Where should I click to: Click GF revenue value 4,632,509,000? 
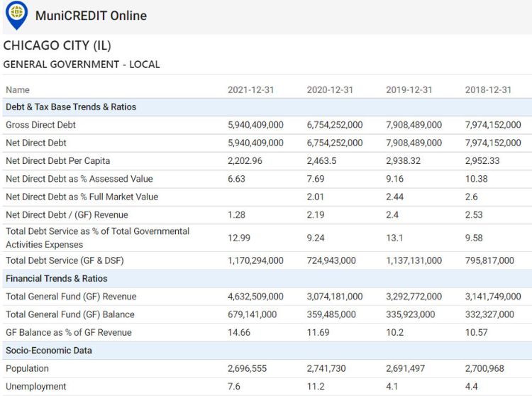click(x=255, y=297)
